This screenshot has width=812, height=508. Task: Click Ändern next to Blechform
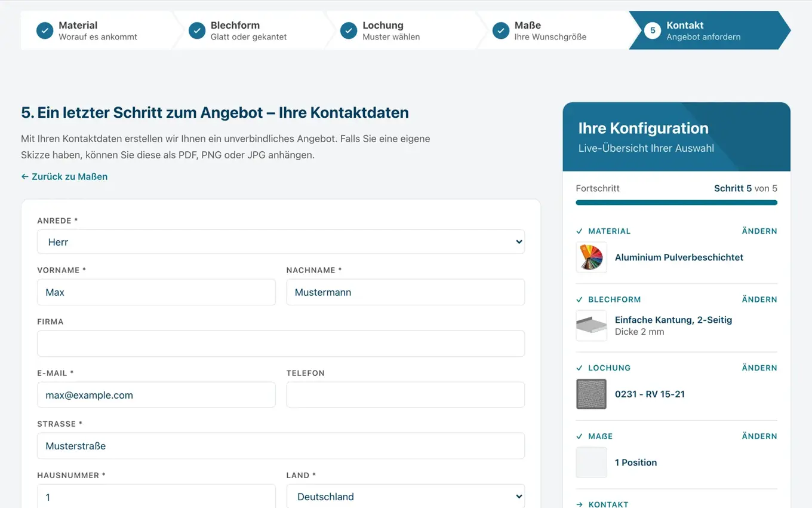click(759, 299)
